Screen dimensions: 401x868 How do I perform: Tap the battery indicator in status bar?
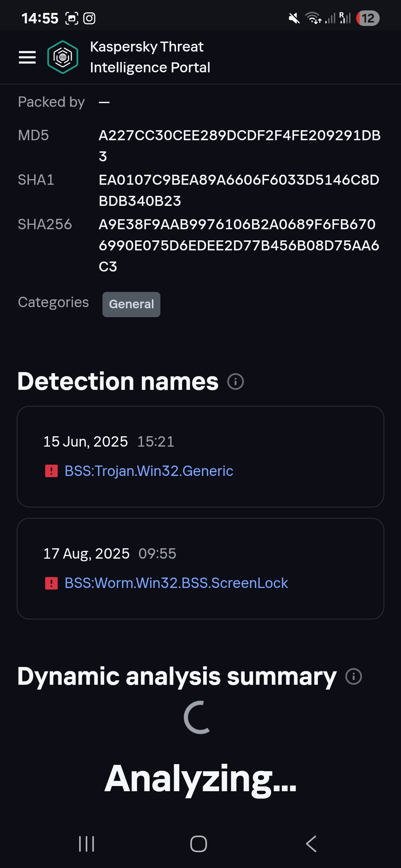pos(368,18)
